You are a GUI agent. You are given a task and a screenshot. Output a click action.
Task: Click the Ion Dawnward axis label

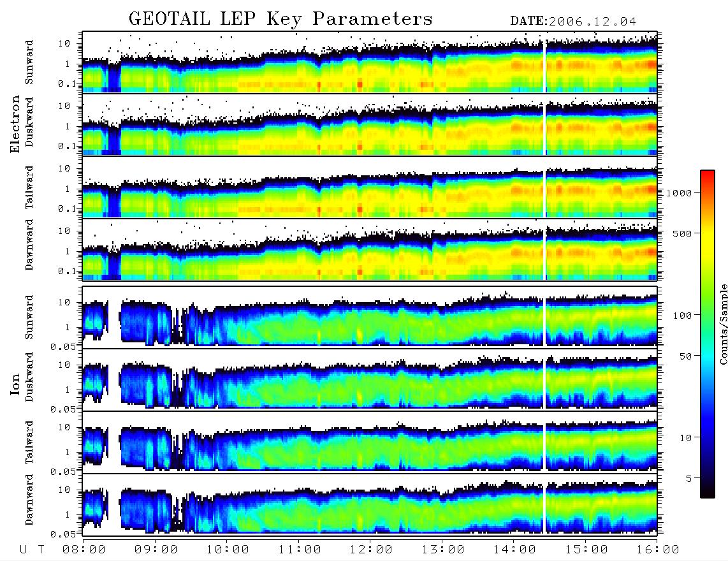[29, 500]
